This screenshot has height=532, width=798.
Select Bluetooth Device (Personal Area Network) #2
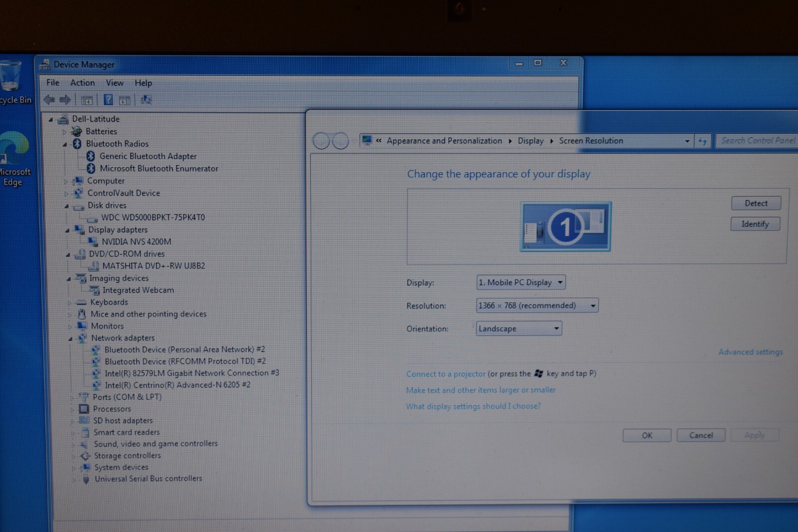185,350
